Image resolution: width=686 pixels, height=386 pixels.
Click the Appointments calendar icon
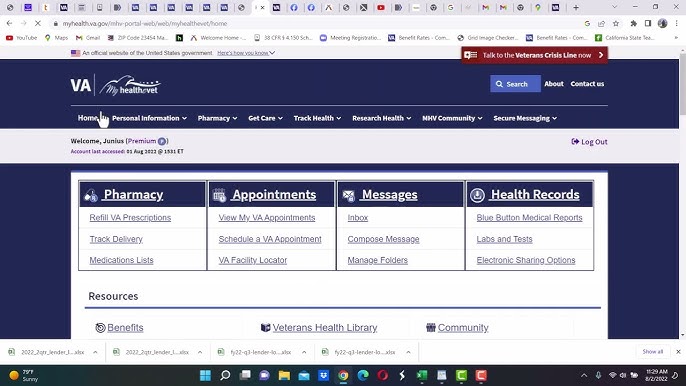(x=219, y=195)
